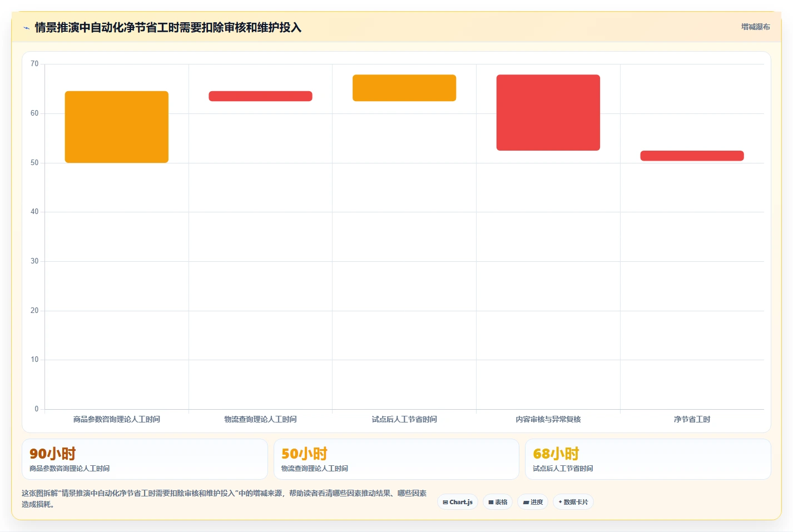
Task: Click the x-axis label 净节省工时
Action: click(692, 419)
